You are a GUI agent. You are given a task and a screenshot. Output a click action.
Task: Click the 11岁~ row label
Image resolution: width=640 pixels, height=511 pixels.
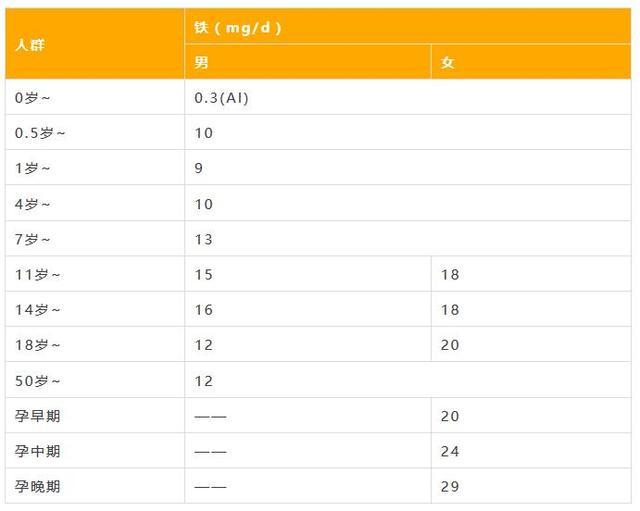(38, 274)
